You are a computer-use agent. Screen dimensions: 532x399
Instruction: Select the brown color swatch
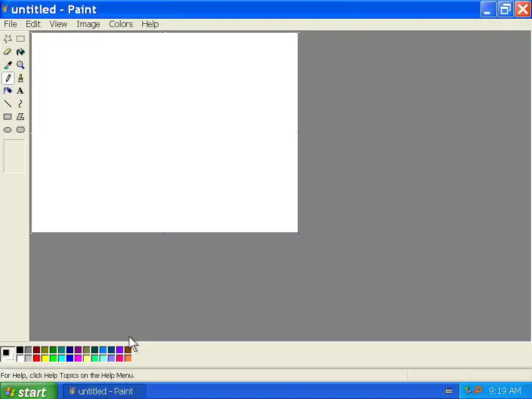click(128, 350)
